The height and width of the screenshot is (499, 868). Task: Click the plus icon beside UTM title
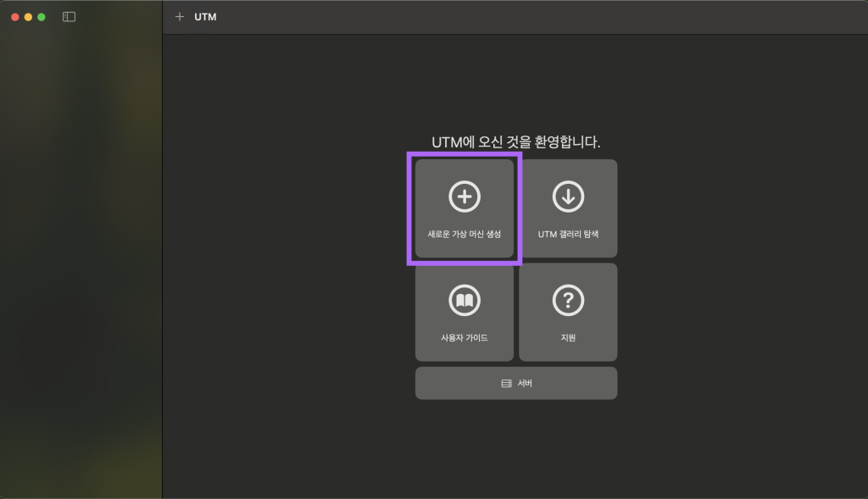coord(180,17)
